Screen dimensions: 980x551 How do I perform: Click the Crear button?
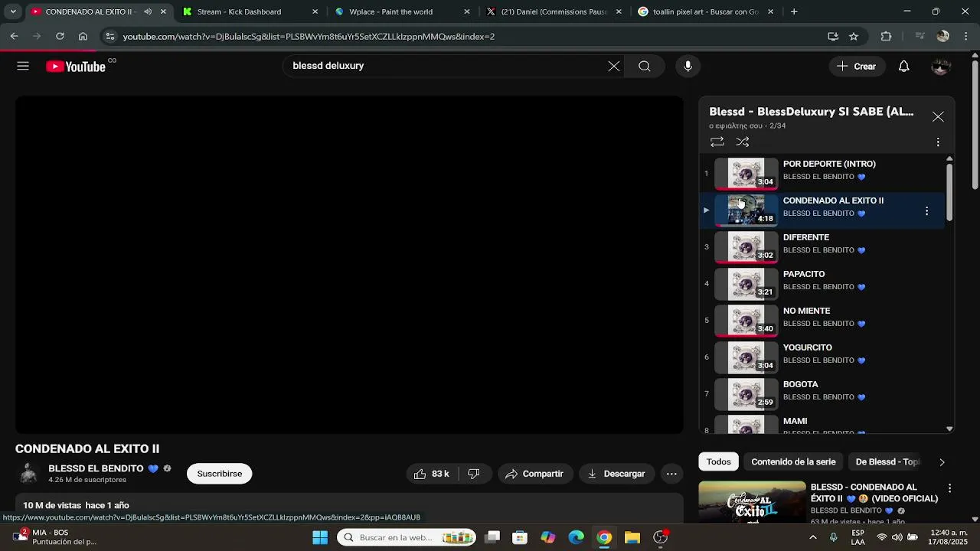pyautogui.click(x=856, y=66)
